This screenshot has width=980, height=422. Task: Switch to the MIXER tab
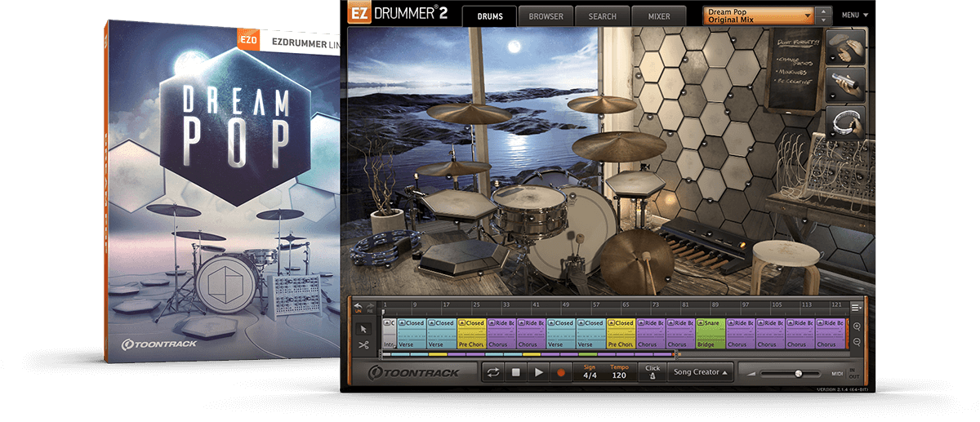click(x=658, y=16)
